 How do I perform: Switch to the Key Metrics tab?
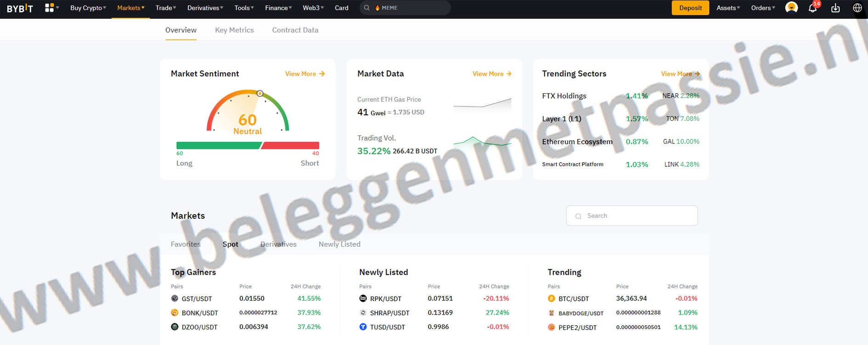(234, 30)
